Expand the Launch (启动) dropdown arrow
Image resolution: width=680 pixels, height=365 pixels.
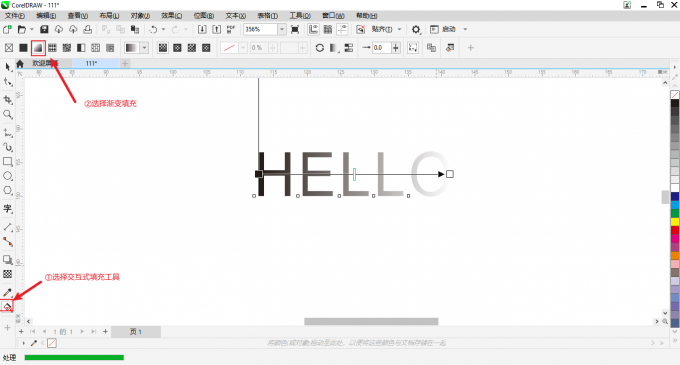coord(465,29)
